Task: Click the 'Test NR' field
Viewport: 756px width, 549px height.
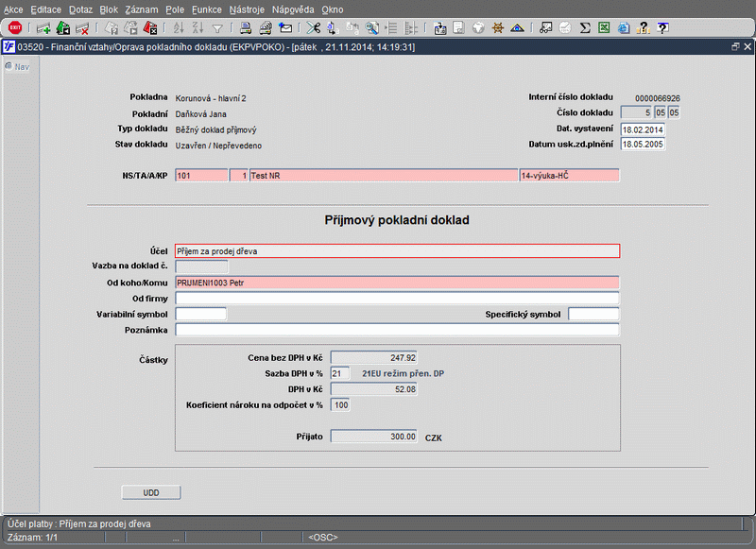Action: (x=384, y=176)
